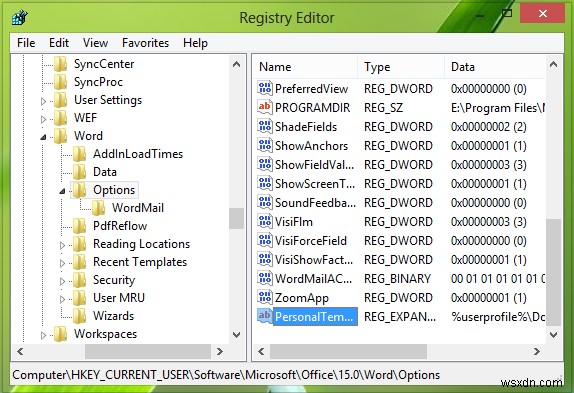Click the DWORD icon beside VisiShowFact...
Screen dimensions: 574x393
[x=265, y=259]
